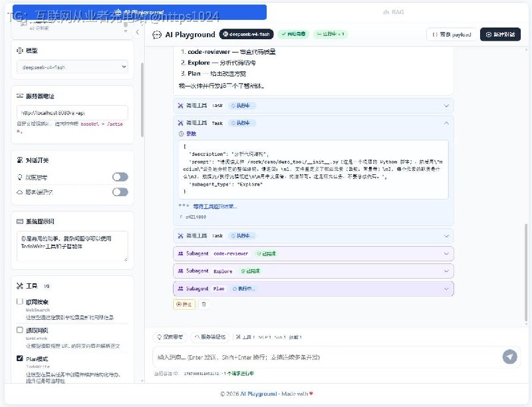Click the people icon on Subagent Explore row
The height and width of the screenshot is (407, 532).
point(180,271)
